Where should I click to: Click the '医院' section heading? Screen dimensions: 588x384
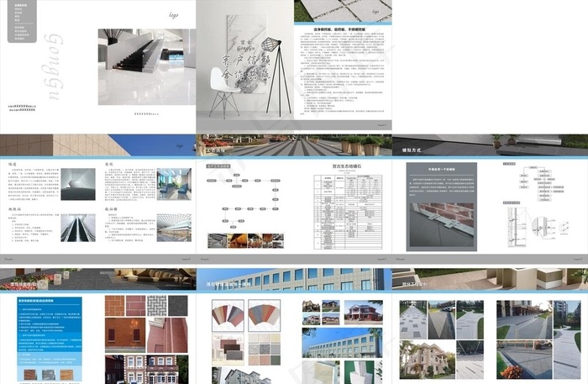109,164
